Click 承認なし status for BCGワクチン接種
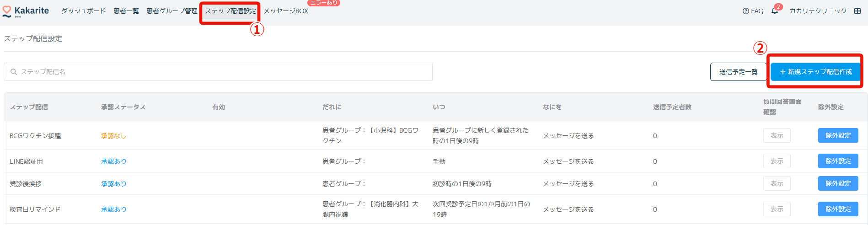Viewport: 868px width, 225px height. (113, 136)
